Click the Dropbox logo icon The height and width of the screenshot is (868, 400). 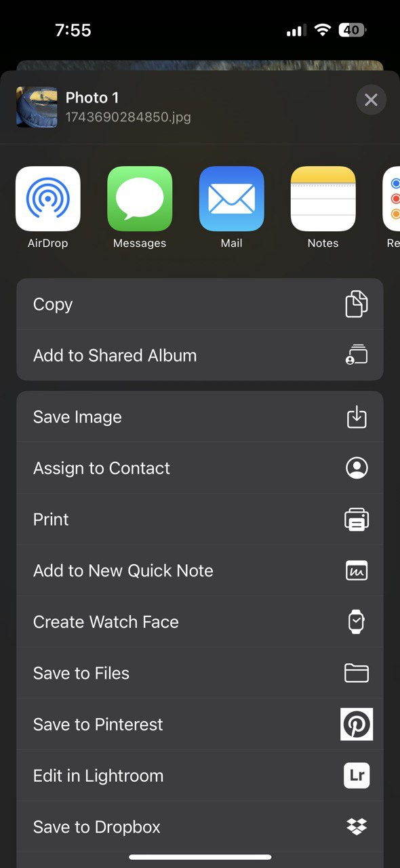click(357, 827)
